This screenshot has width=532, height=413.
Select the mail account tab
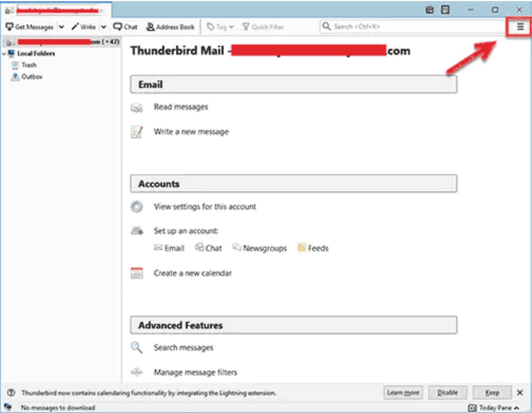[x=56, y=10]
